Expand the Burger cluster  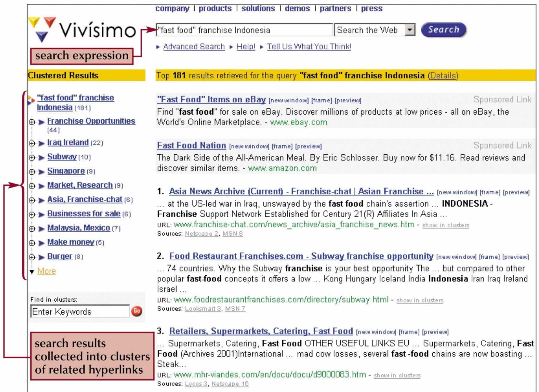[32, 257]
